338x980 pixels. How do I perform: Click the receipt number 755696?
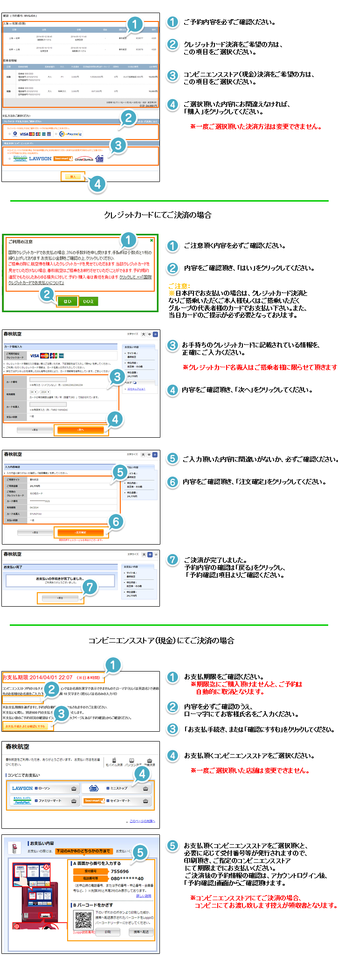(x=120, y=871)
